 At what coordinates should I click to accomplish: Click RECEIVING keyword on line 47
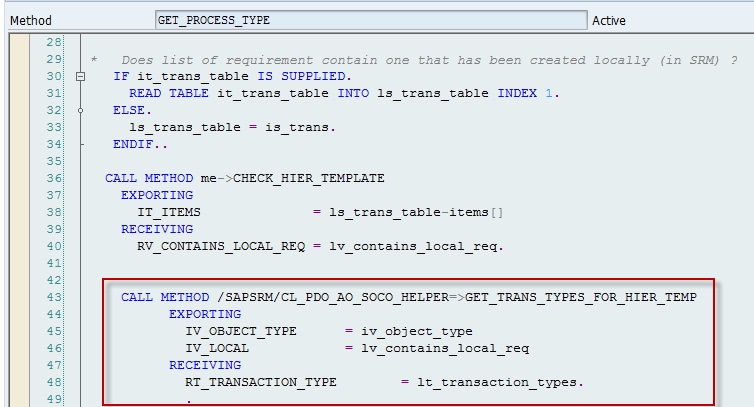coord(205,365)
